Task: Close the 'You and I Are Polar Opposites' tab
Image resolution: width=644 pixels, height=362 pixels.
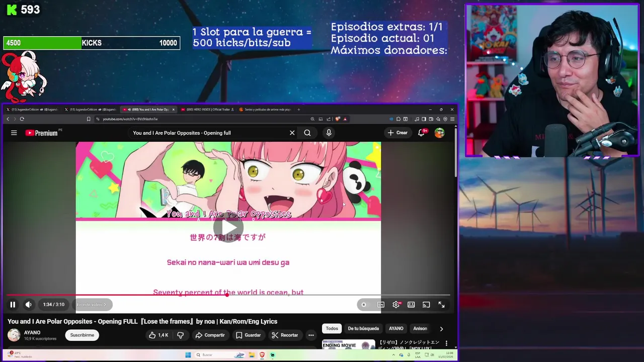Action: point(174,109)
